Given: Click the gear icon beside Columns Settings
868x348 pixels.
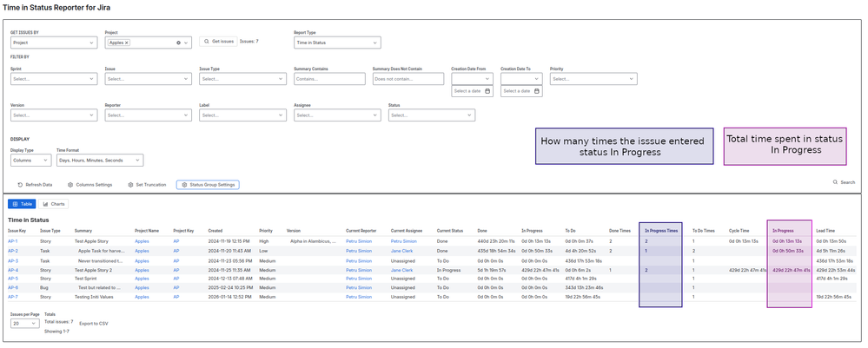Looking at the screenshot, I should click(70, 185).
